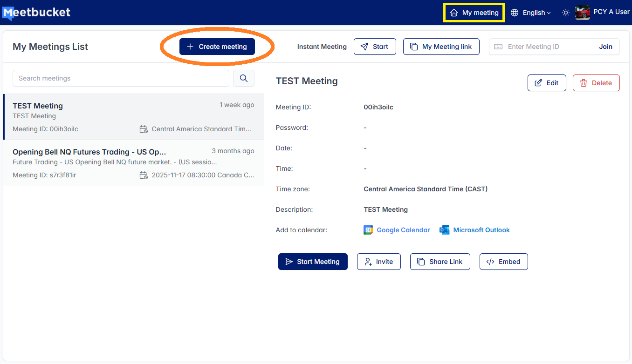Screen dimensions: 632x364
Task: Start an instant meeting
Action: 375,47
